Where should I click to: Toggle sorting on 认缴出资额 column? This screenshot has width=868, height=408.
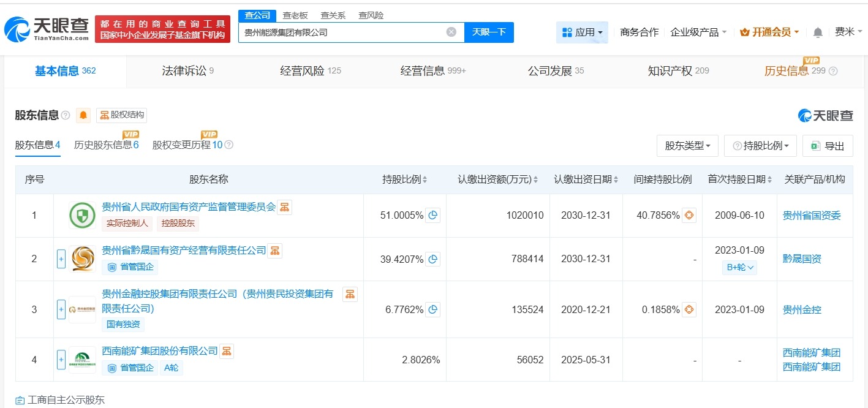tap(537, 179)
